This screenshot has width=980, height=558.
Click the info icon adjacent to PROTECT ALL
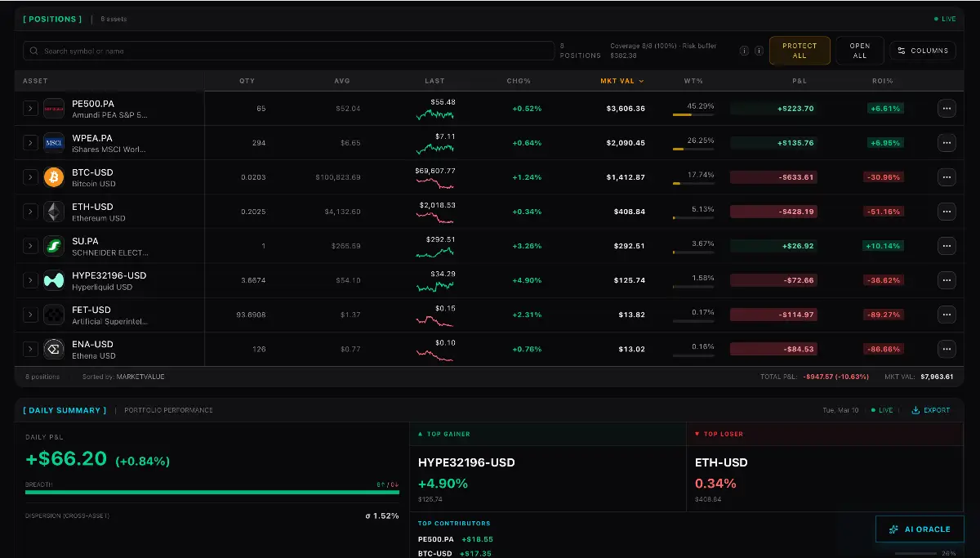click(759, 51)
